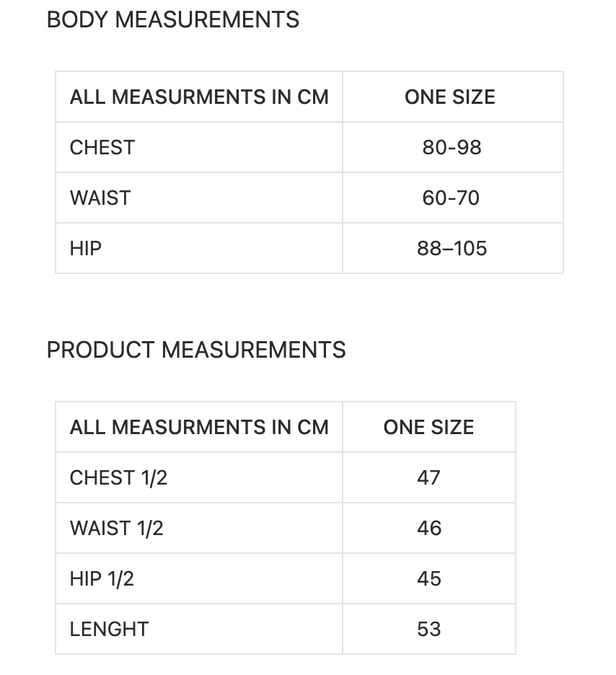This screenshot has width=616, height=675.
Task: Select the HIP row label
Action: click(x=86, y=248)
